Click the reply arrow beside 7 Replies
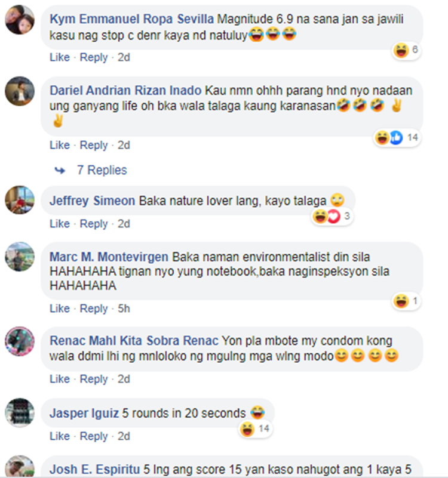Image resolution: width=448 pixels, height=478 pixels. pyautogui.click(x=60, y=171)
